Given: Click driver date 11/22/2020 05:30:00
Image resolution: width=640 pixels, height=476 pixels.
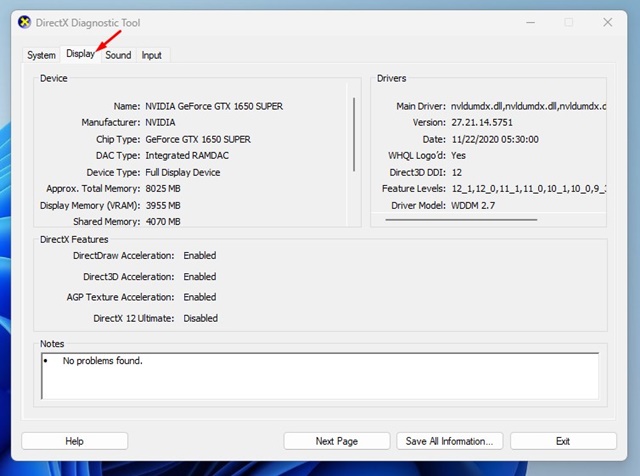Looking at the screenshot, I should [x=495, y=139].
